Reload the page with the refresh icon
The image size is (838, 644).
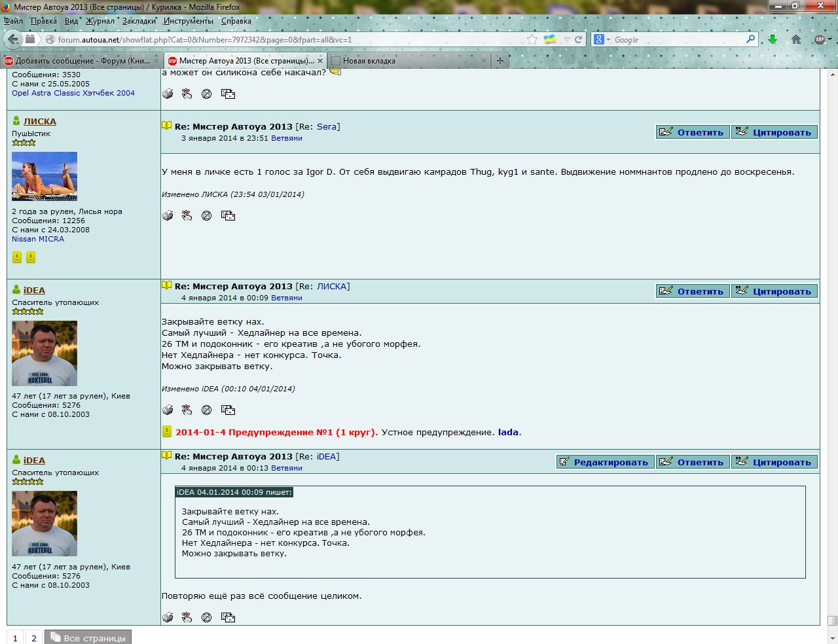pyautogui.click(x=579, y=39)
